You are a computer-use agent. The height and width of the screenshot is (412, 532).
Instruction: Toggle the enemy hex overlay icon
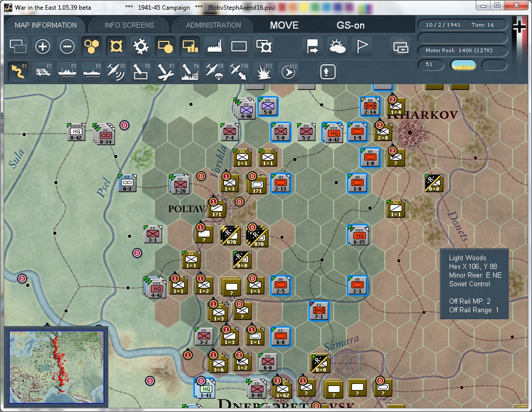pyautogui.click(x=116, y=47)
